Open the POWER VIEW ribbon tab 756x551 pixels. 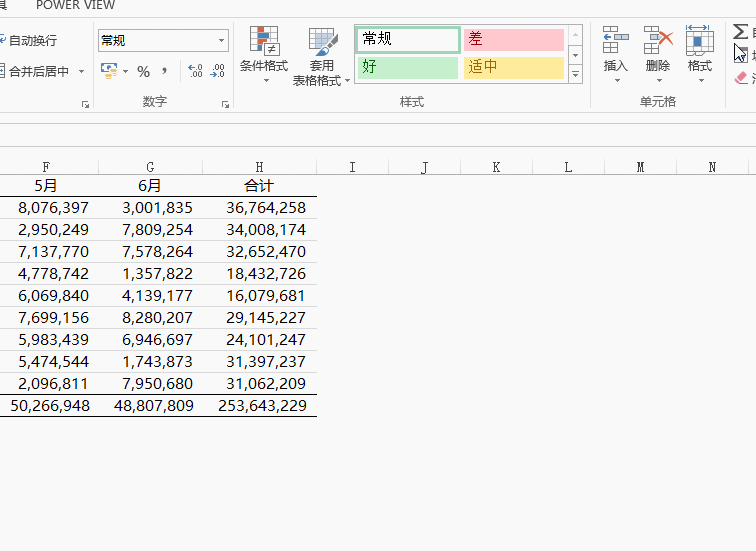tap(75, 6)
